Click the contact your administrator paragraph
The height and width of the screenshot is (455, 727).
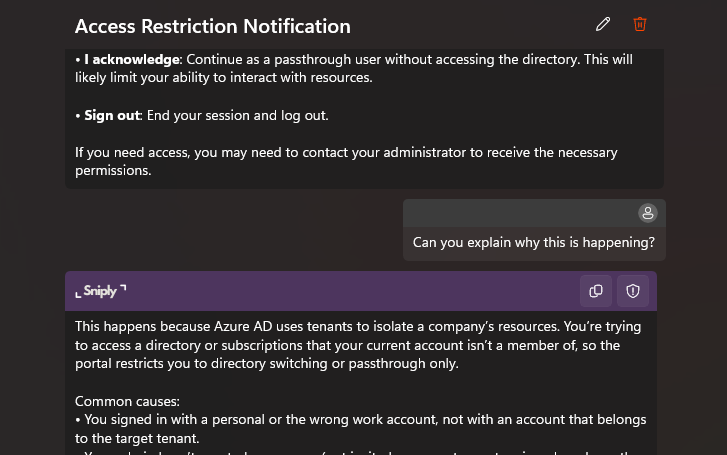(346, 161)
